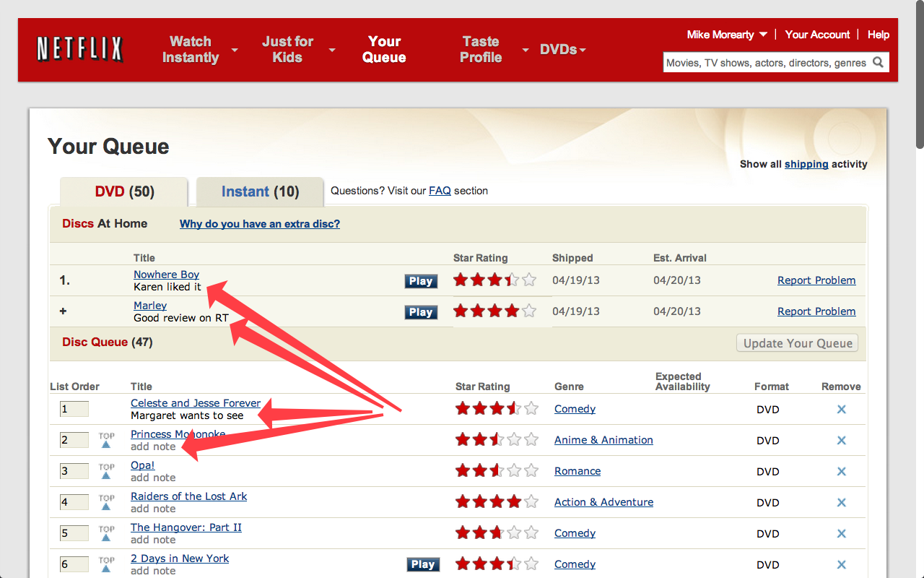Remove Celeste and Jesse Forever from queue
This screenshot has height=578, width=924.
841,409
